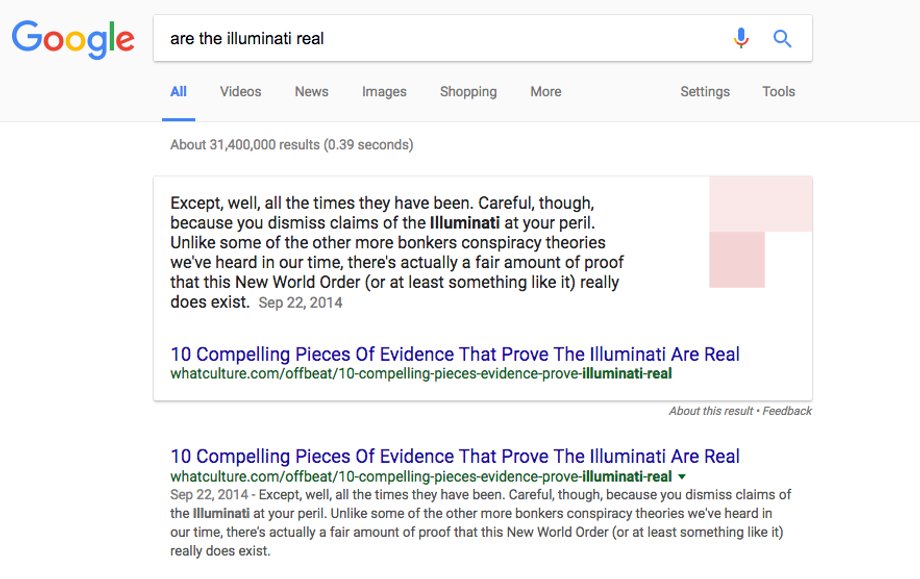Click the featured snippet thumbnail image
The height and width of the screenshot is (579, 920).
[760, 232]
